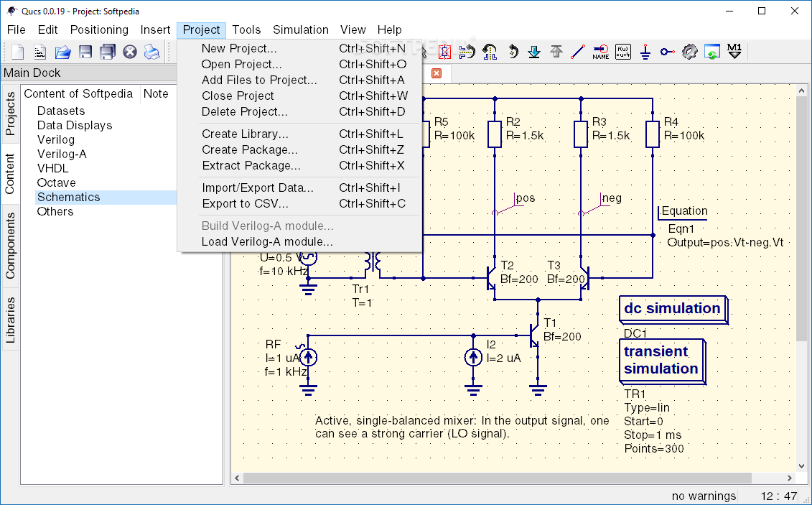Insert ground symbol icon

[x=645, y=52]
